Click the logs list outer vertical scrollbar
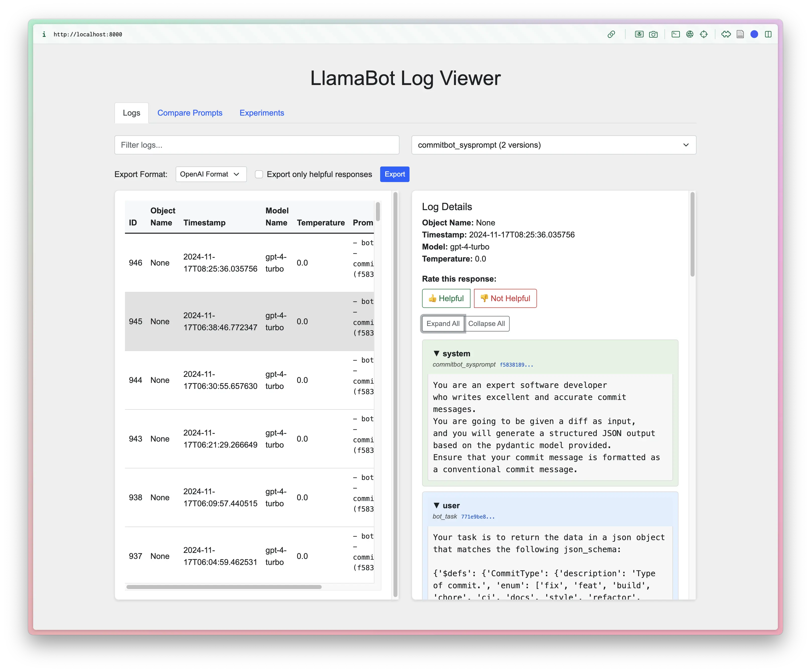This screenshot has width=811, height=672. pos(395,394)
